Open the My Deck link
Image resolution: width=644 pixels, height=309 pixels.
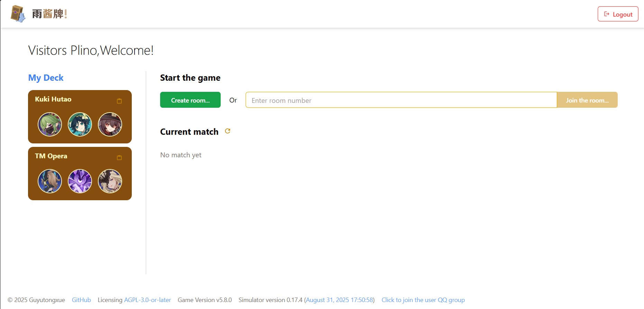[46, 78]
